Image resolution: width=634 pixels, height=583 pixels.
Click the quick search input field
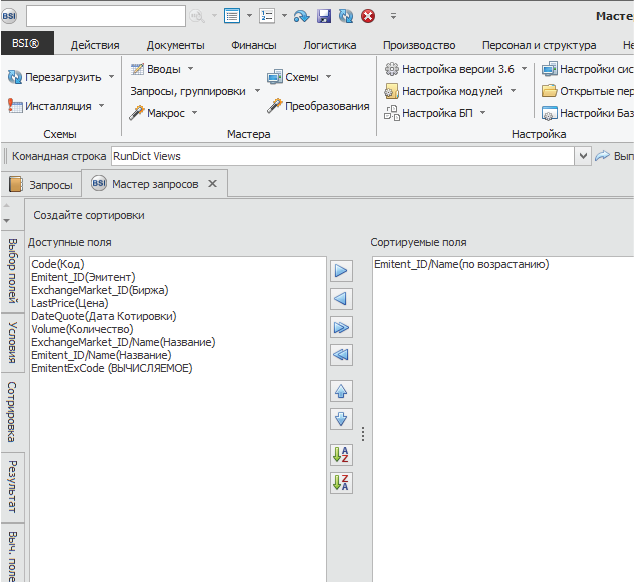click(105, 16)
